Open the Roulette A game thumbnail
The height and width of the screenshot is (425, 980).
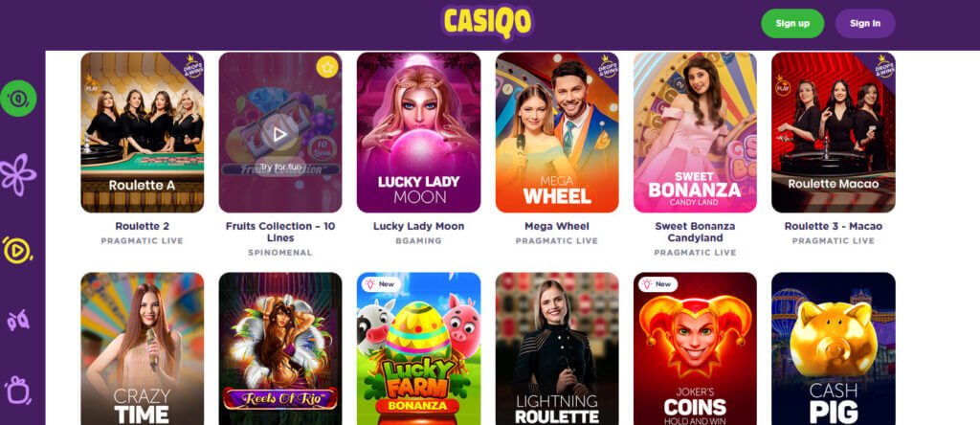pos(143,132)
